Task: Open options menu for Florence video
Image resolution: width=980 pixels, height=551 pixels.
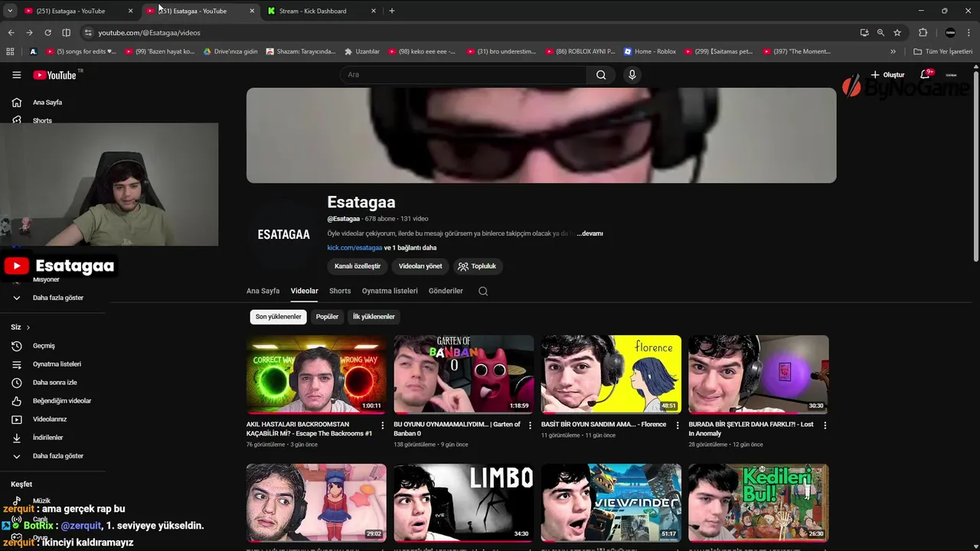Action: coord(677,425)
